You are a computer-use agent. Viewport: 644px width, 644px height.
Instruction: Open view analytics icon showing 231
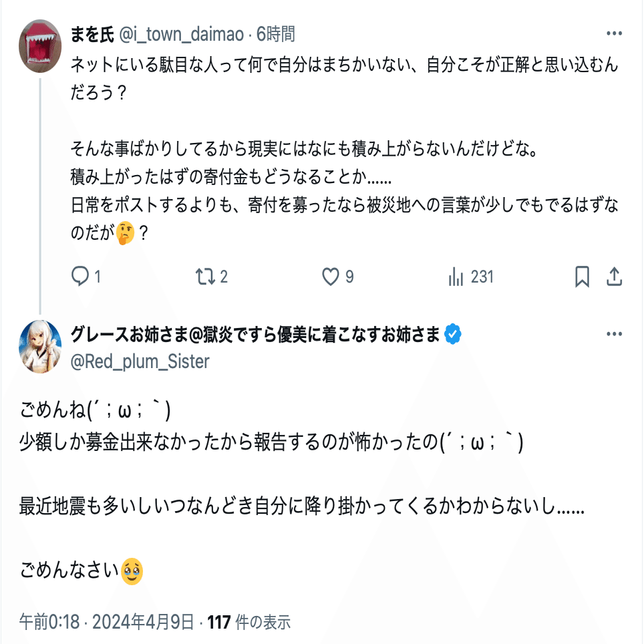[457, 277]
